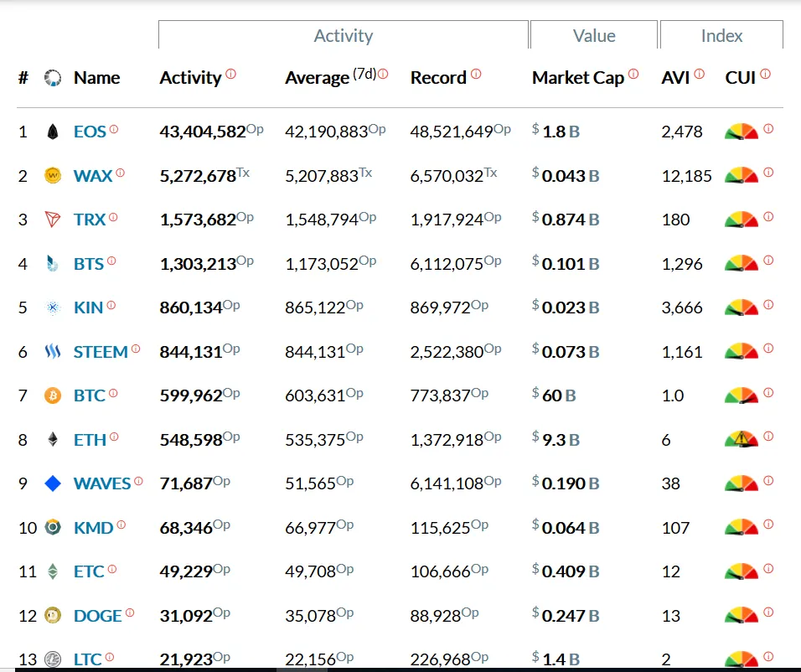Image resolution: width=801 pixels, height=672 pixels.
Task: Click the info icon next to Record header
Action: tap(476, 74)
